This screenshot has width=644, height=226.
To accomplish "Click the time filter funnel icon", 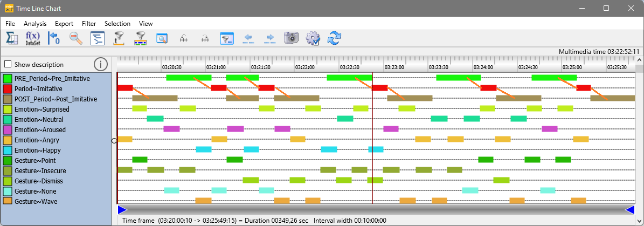I will tap(119, 39).
